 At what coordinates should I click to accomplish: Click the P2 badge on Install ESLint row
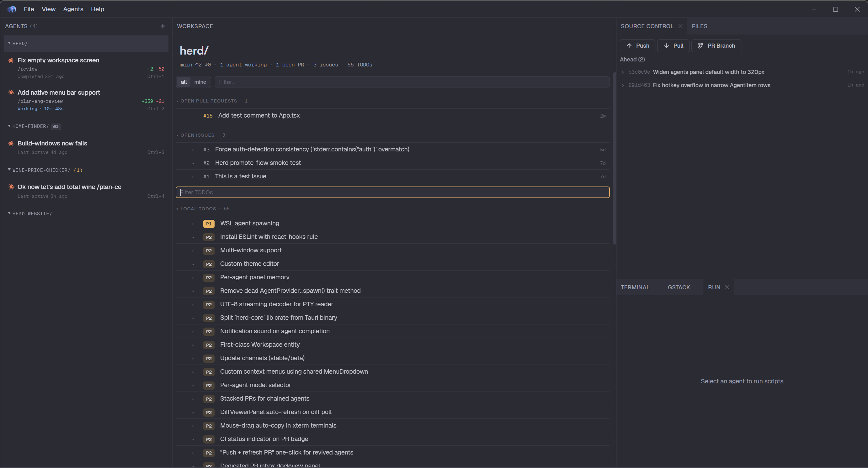209,237
